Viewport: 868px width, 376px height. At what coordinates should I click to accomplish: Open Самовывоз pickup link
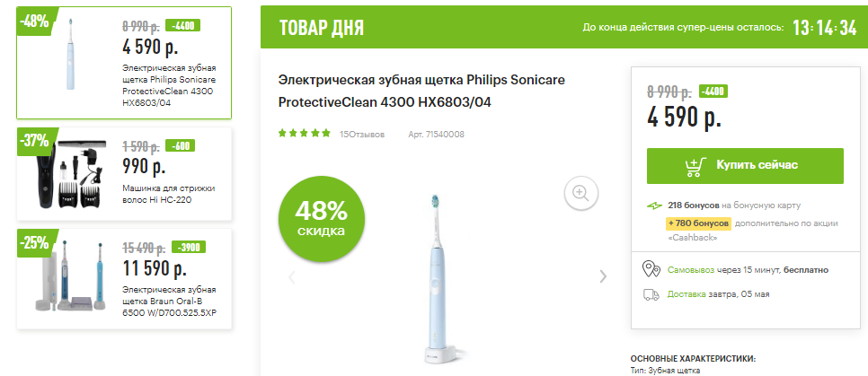691,270
